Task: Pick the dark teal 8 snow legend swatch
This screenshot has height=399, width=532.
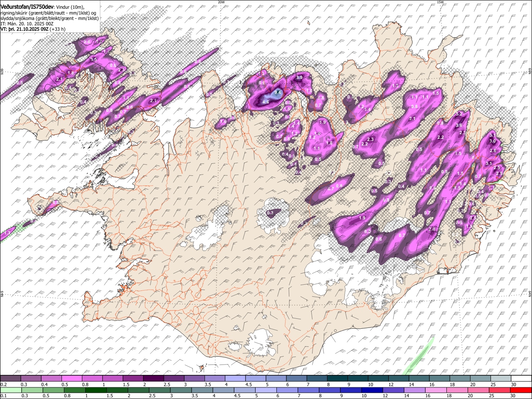Action: tap(337, 378)
